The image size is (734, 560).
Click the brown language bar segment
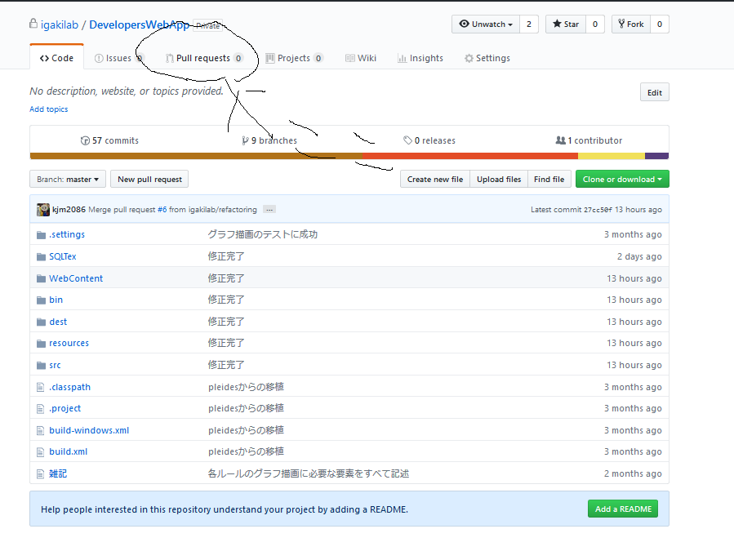tap(196, 156)
